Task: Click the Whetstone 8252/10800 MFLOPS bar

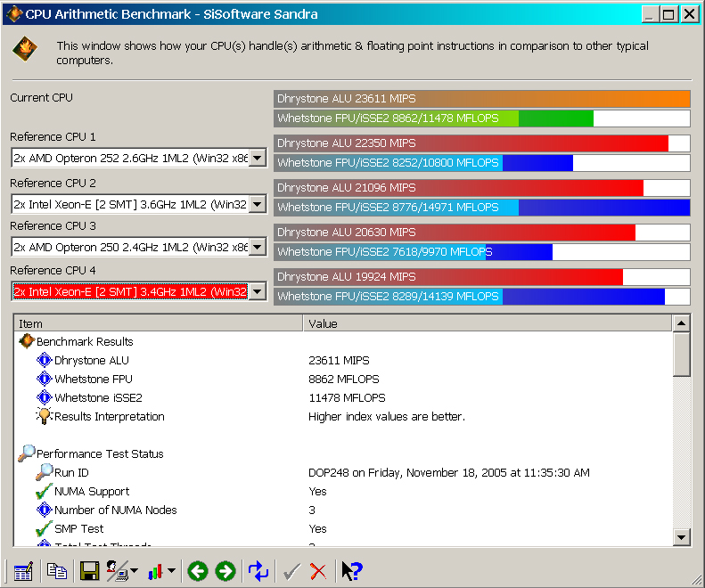Action: (x=482, y=163)
